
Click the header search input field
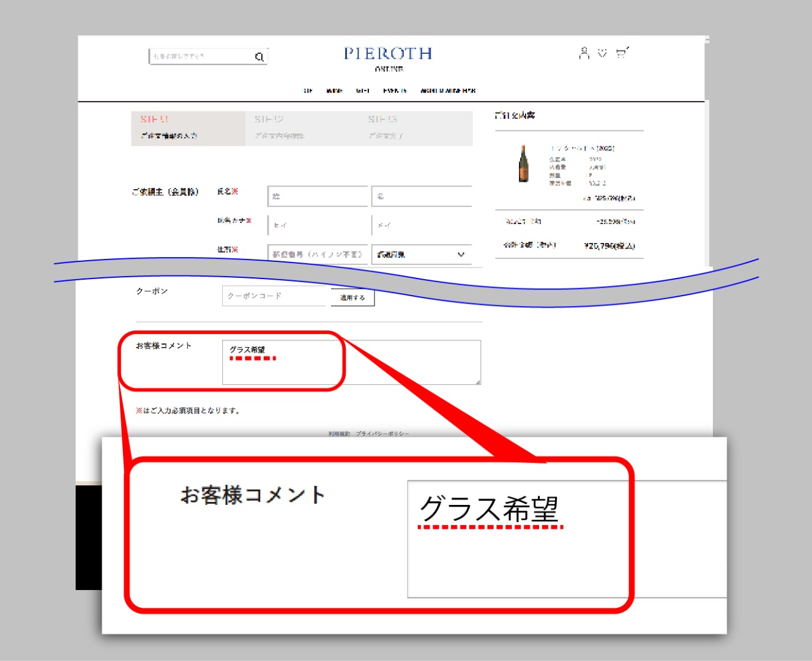coord(199,56)
